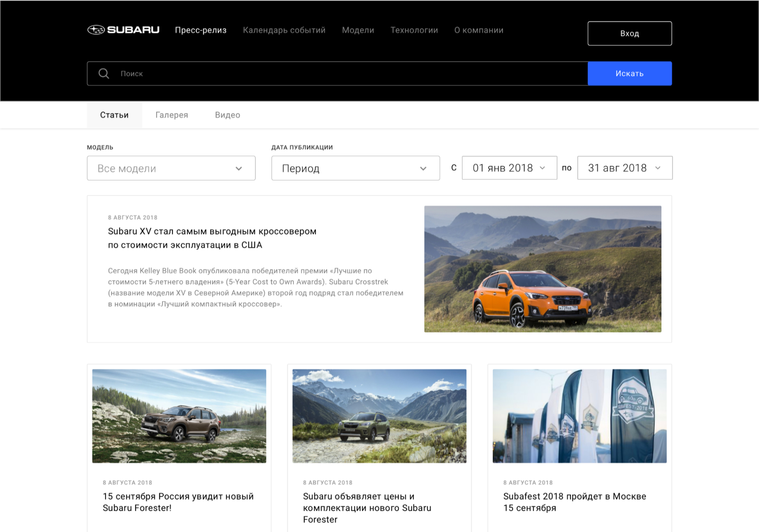Expand the Период dropdown
This screenshot has height=532, width=759.
click(356, 168)
